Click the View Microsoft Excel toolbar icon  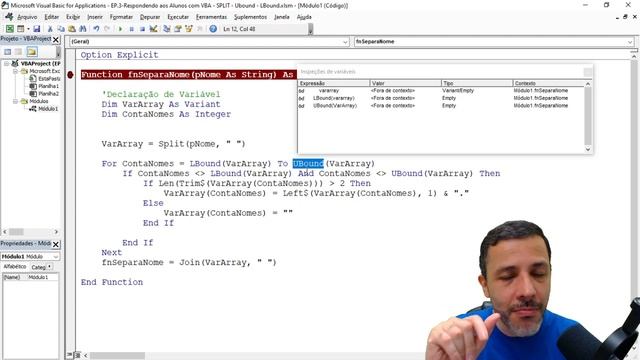pos(9,29)
